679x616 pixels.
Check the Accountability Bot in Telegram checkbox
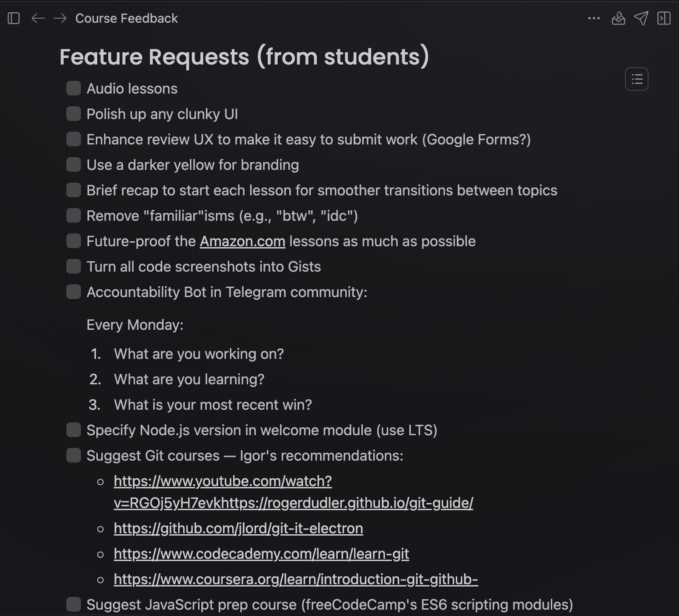pos(74,292)
